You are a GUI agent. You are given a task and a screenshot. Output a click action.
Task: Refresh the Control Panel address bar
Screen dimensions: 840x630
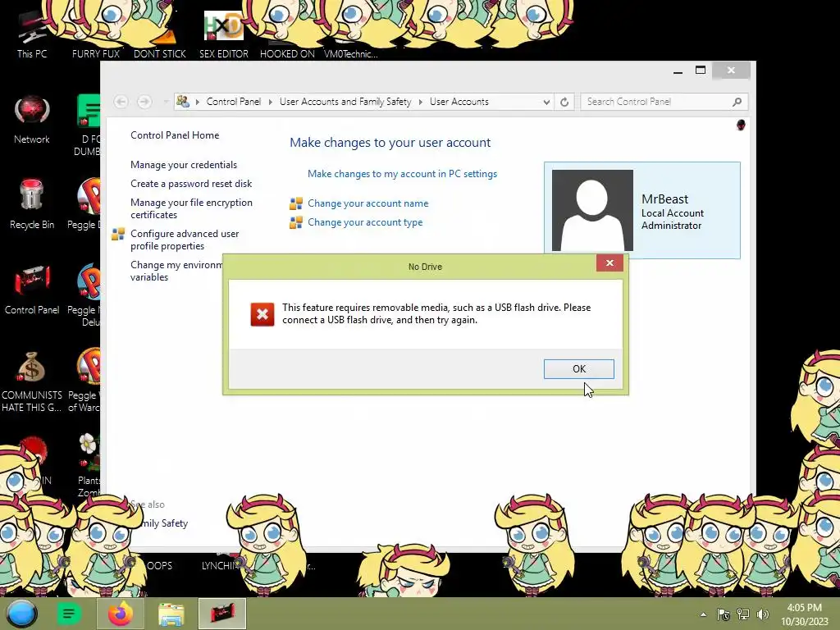coord(564,102)
